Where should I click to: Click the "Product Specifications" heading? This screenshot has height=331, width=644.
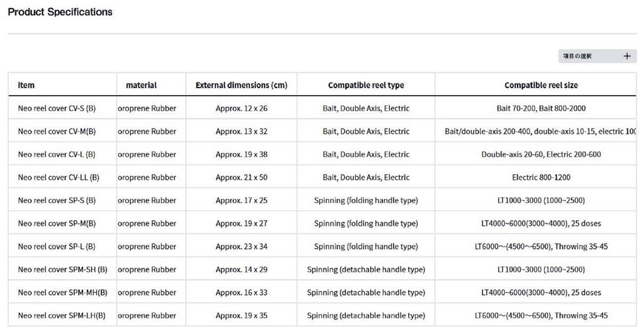pyautogui.click(x=60, y=12)
